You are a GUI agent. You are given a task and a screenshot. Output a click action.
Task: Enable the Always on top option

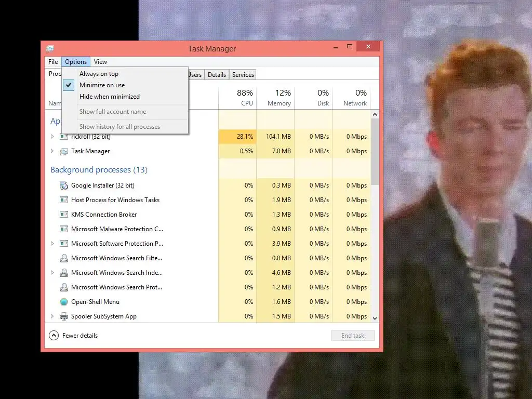(x=125, y=74)
